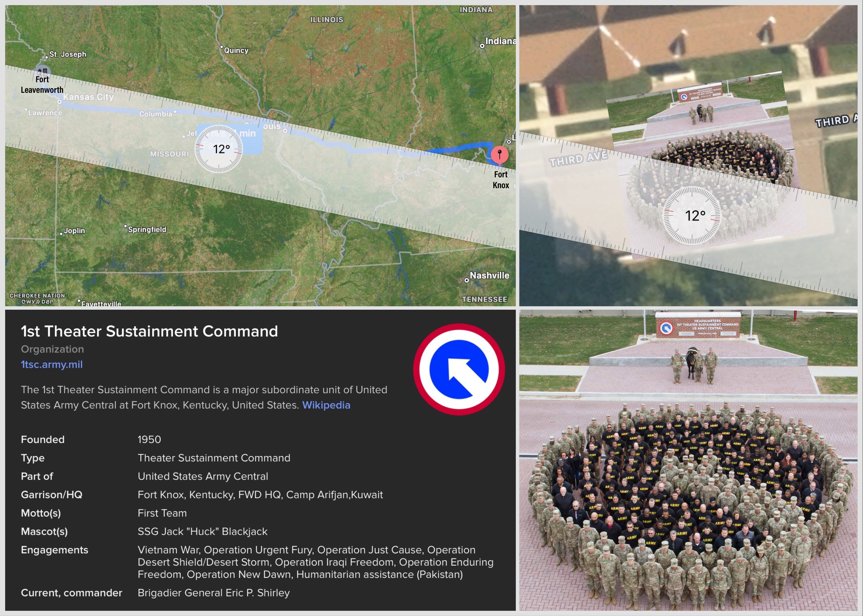Select the Nashville city label
The image size is (863, 616).
pyautogui.click(x=490, y=275)
